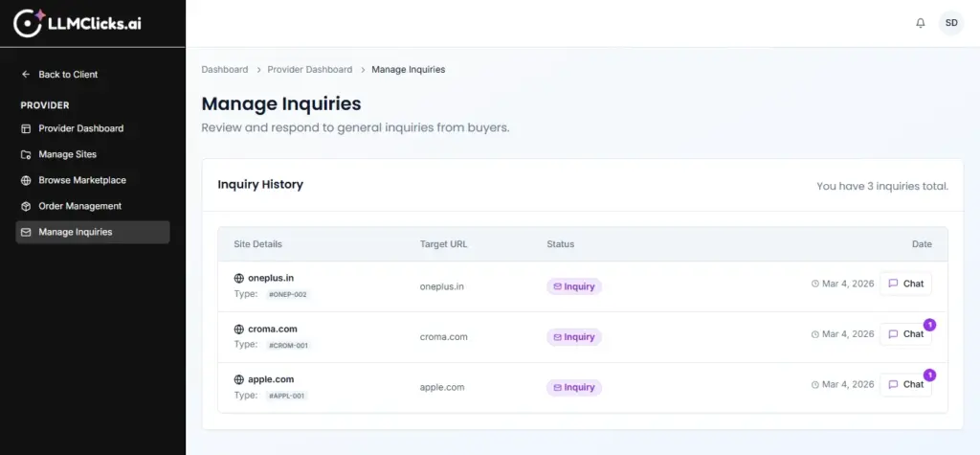Open Chat for the apple.com inquiry
The width and height of the screenshot is (980, 455).
pyautogui.click(x=905, y=384)
